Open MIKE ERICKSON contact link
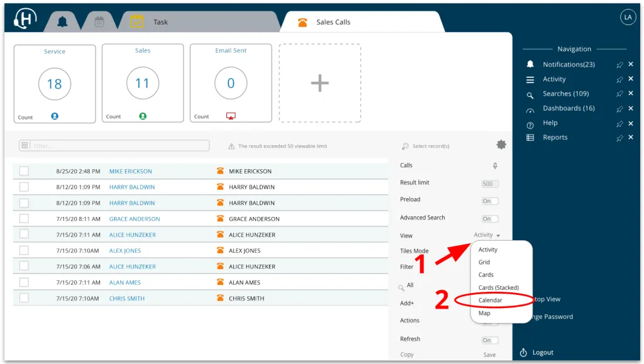 [131, 171]
